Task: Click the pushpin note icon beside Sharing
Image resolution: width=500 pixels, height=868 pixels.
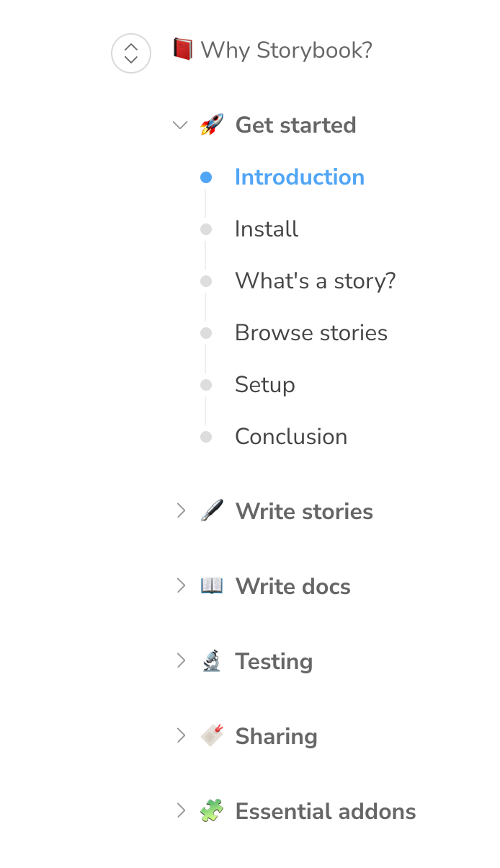Action: 213,735
